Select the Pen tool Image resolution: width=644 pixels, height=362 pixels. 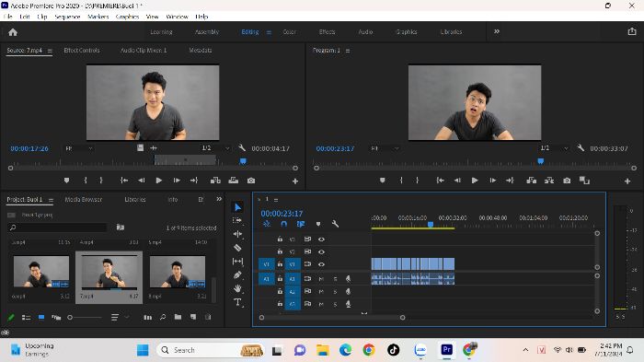point(237,274)
